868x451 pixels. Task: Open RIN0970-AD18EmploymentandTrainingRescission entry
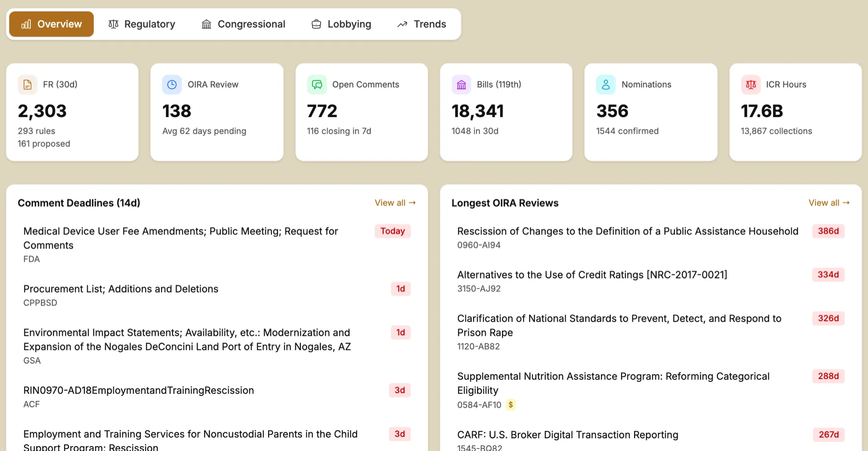(139, 390)
